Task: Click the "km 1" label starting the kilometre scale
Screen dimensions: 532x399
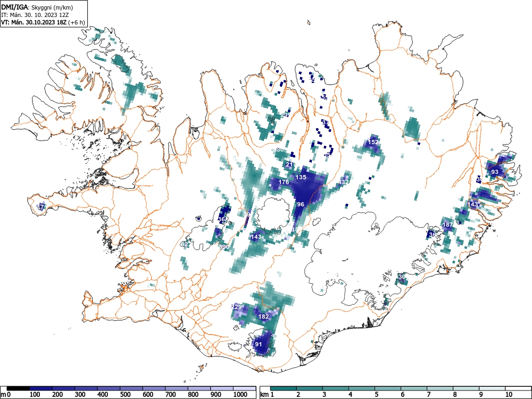Action: click(268, 395)
